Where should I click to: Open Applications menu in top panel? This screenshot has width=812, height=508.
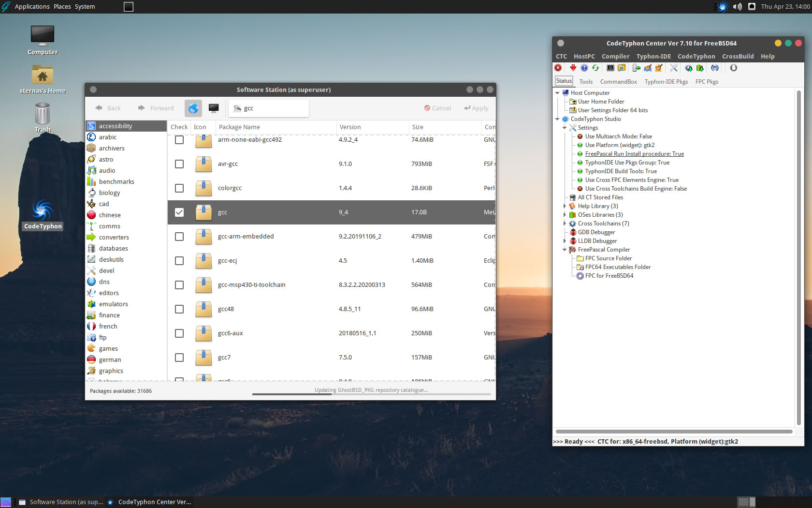(32, 6)
